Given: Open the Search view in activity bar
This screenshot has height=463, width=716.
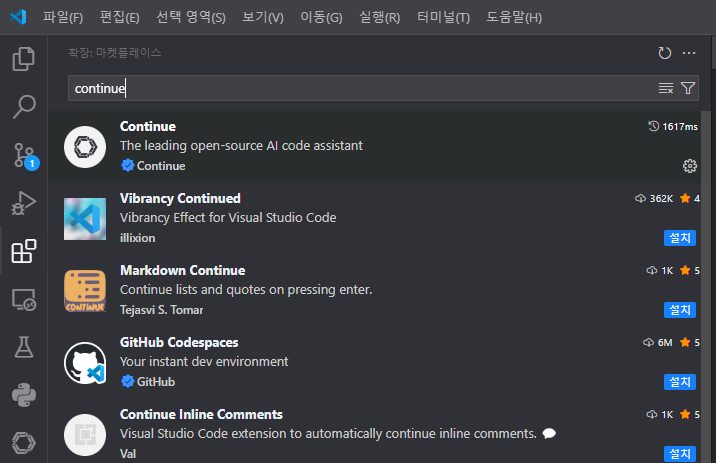Looking at the screenshot, I should pos(23,107).
